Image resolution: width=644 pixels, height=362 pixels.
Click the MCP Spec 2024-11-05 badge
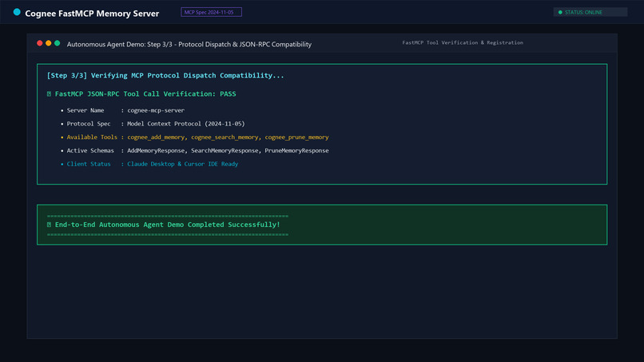[x=211, y=12]
